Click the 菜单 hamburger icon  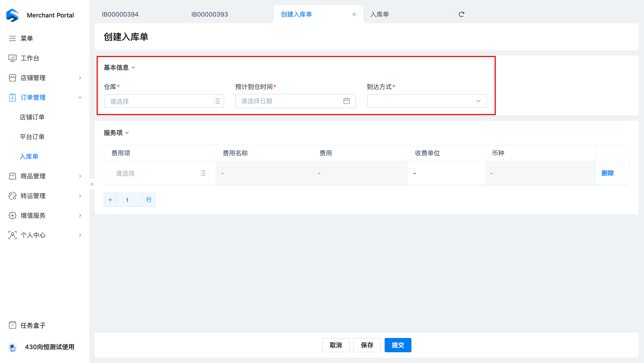(13, 38)
